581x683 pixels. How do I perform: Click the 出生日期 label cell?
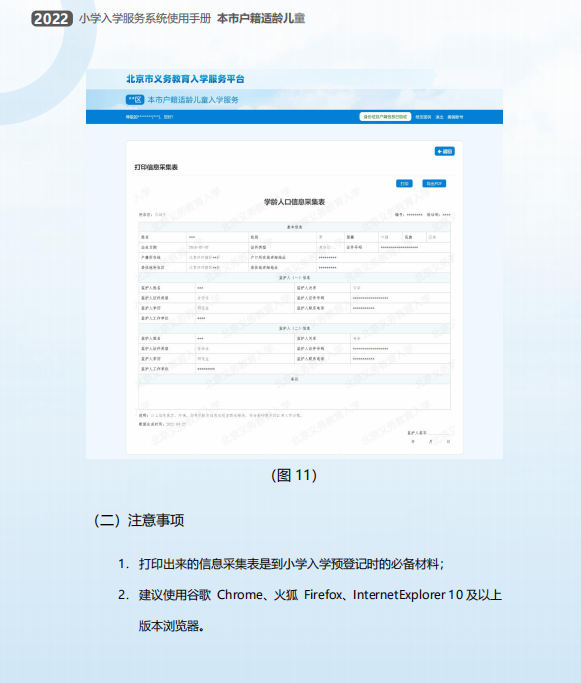[162, 247]
